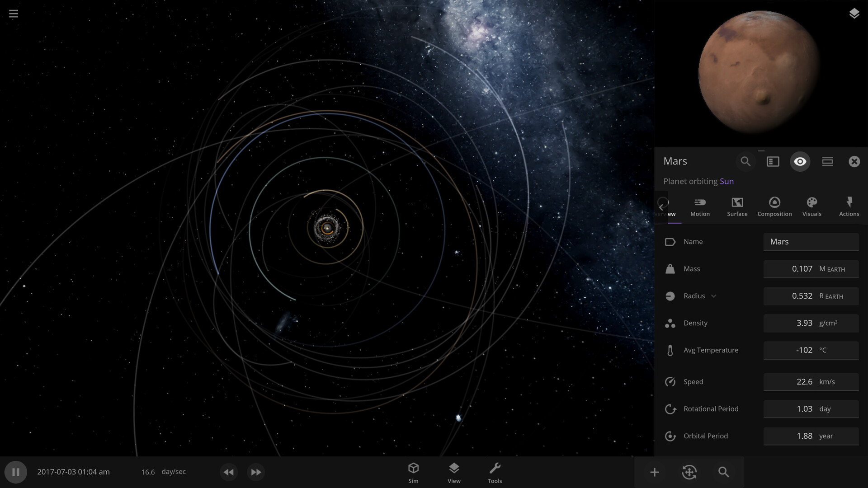This screenshot has width=868, height=488.
Task: Click the search icon in Mars panel
Action: click(745, 161)
